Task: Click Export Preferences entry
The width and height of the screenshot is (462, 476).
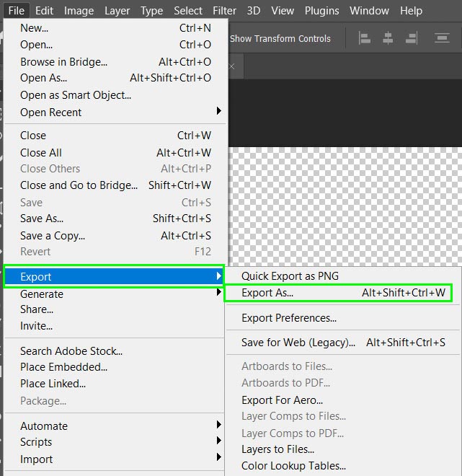Action: 289,318
